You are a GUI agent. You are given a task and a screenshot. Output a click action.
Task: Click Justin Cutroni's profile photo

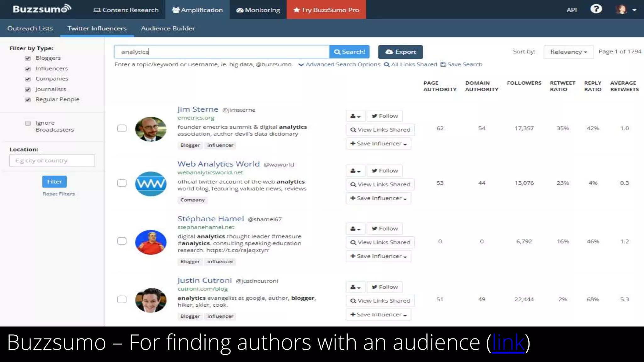pos(151,300)
